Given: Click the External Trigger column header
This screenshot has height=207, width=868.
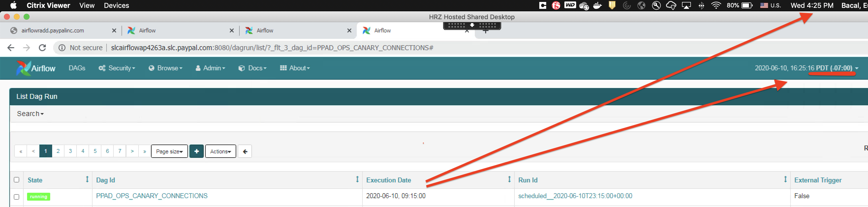Looking at the screenshot, I should pos(818,180).
